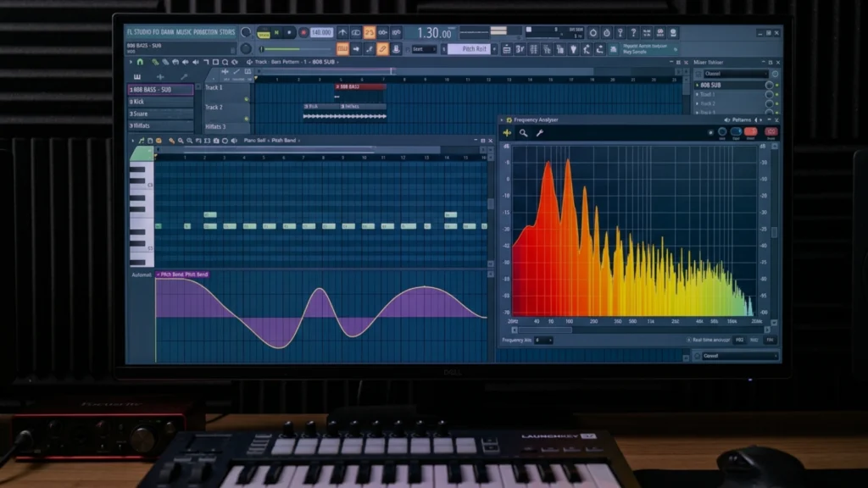Click the plug-shaped icon in the toolbar
This screenshot has width=868, height=488.
pos(574,50)
